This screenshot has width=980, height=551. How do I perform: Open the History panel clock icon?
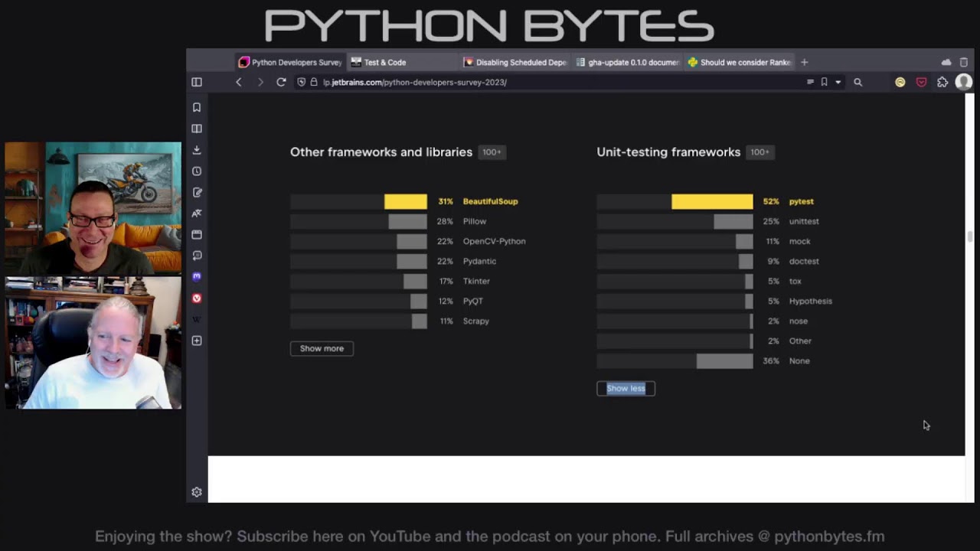197,171
